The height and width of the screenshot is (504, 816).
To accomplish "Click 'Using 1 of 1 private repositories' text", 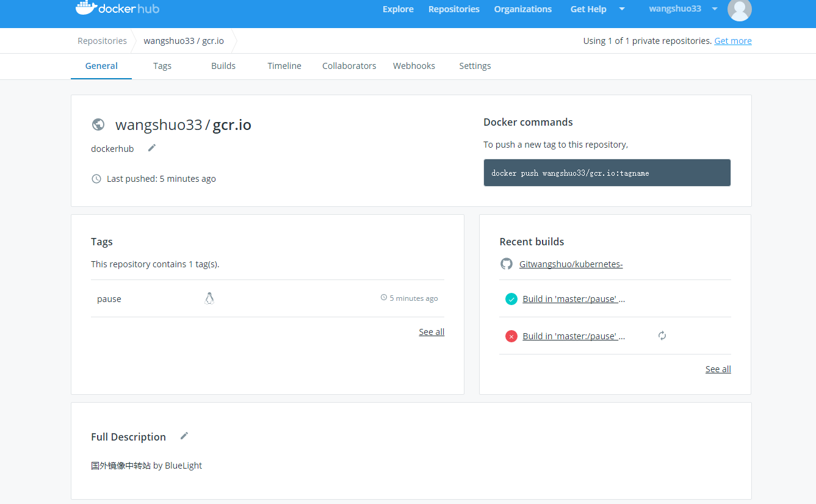I will point(648,41).
